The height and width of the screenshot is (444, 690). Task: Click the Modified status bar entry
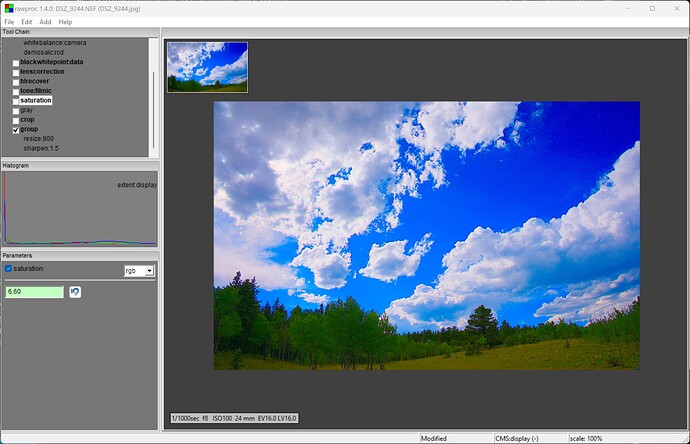(x=434, y=438)
